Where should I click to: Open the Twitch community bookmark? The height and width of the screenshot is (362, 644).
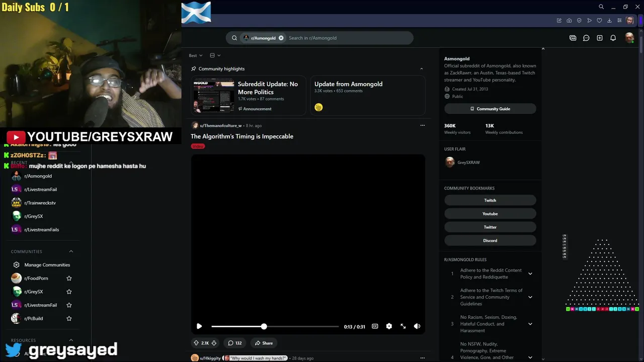tap(490, 200)
